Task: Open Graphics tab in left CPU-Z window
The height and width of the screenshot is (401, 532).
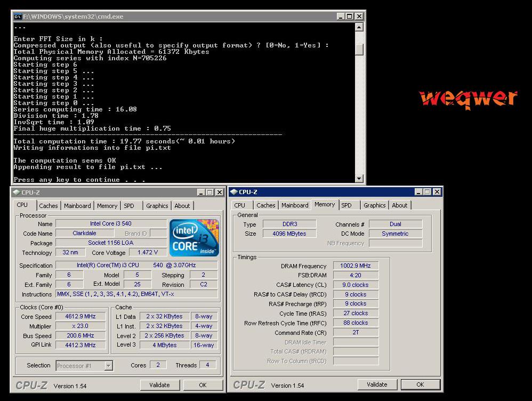Action: click(157, 206)
